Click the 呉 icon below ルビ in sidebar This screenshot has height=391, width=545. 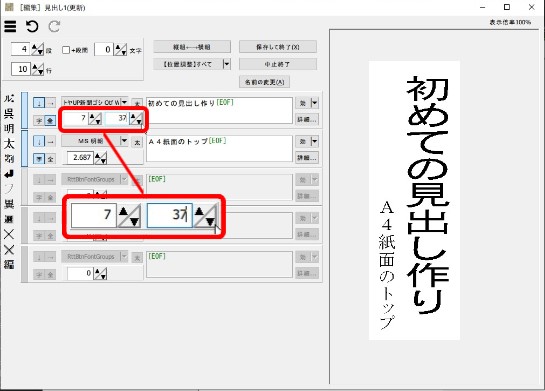pos(9,114)
